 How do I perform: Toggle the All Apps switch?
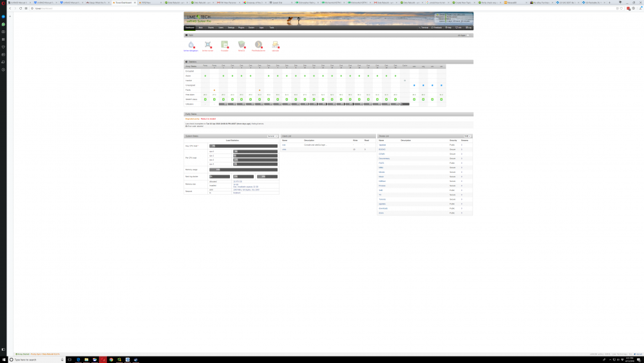coord(469,35)
